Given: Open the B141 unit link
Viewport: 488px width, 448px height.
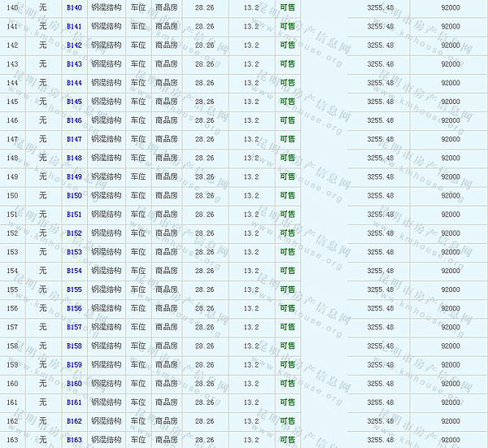Looking at the screenshot, I should tap(74, 26).
